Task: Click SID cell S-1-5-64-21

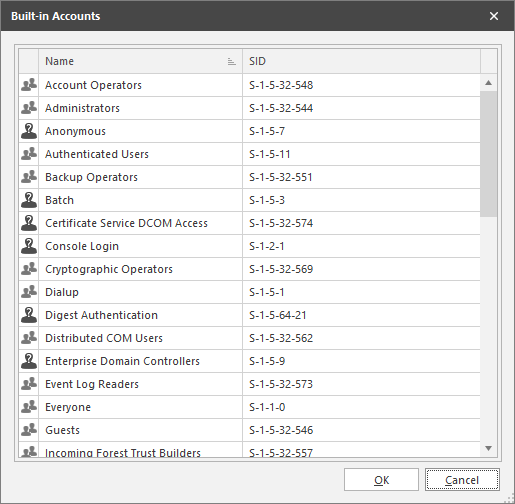Action: click(361, 315)
